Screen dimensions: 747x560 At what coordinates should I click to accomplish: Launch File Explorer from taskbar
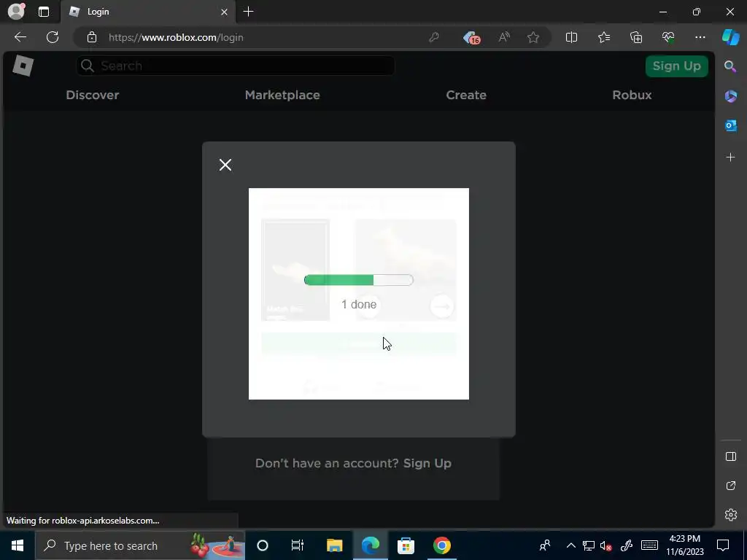[334, 545]
